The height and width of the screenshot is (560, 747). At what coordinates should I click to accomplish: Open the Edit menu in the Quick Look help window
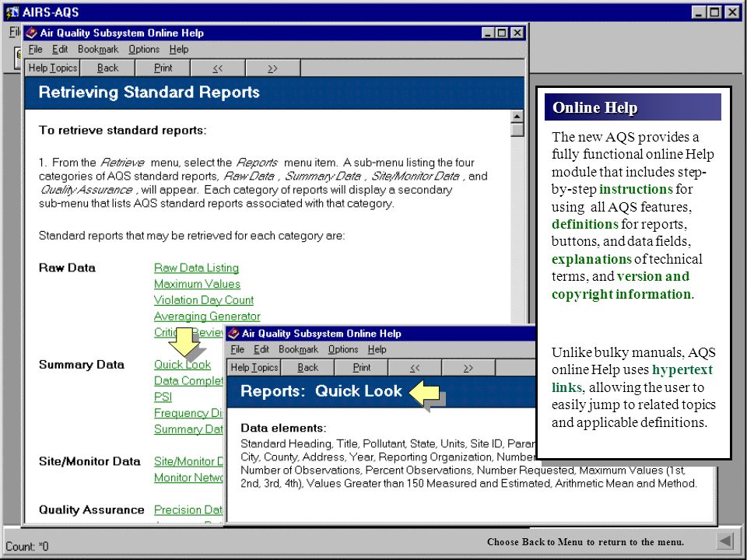(x=261, y=349)
